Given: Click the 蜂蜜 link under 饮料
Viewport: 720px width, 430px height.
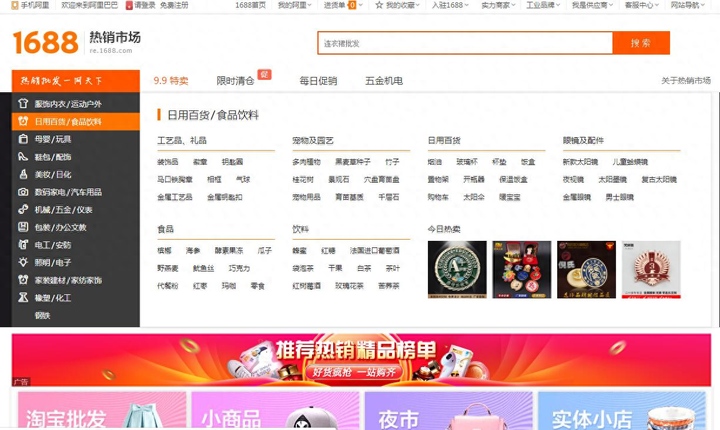Looking at the screenshot, I should click(x=299, y=250).
